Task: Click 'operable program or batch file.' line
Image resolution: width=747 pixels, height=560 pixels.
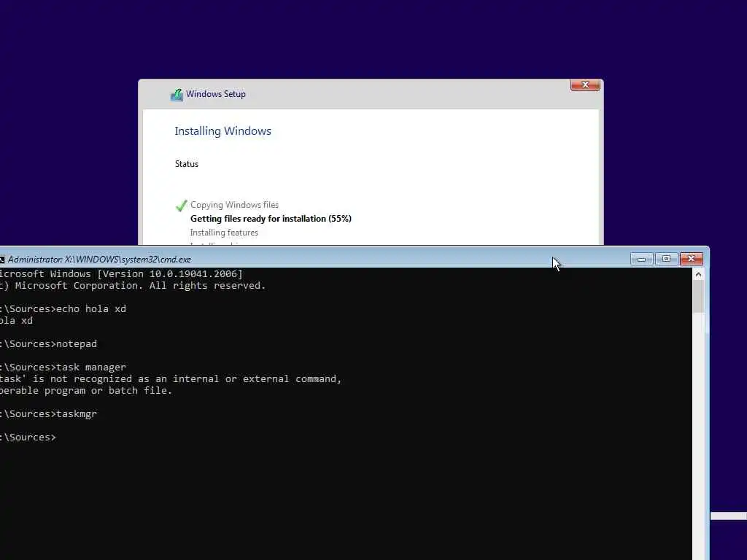Action: (x=86, y=391)
